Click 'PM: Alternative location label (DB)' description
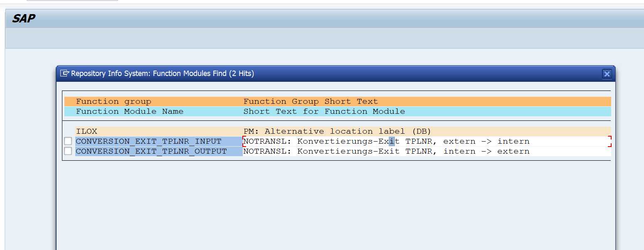Viewport: 644px width, 250px height. 337,131
